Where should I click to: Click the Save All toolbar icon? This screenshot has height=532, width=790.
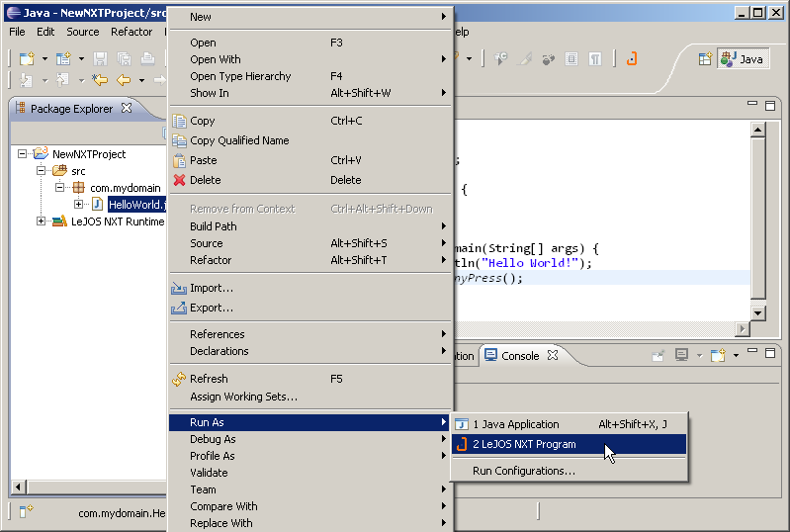pos(124,59)
